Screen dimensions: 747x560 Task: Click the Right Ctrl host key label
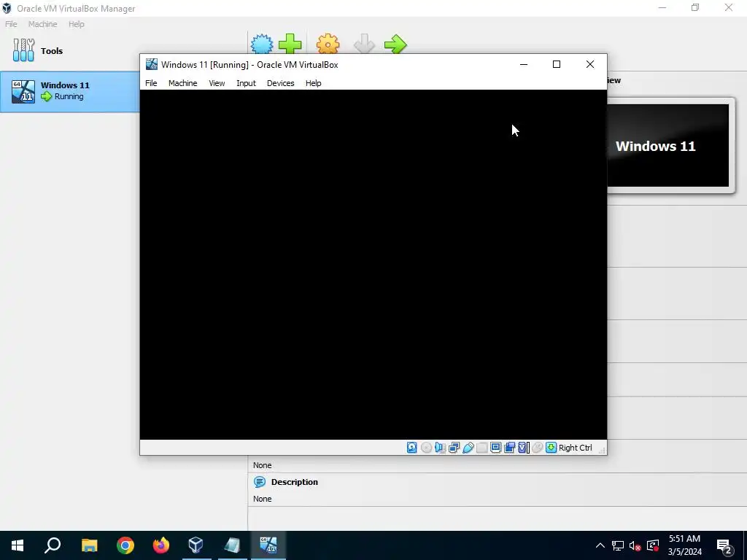576,448
